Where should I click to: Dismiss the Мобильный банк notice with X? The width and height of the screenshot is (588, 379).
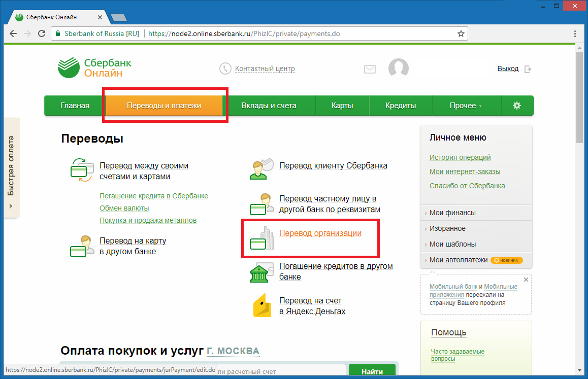[x=526, y=280]
